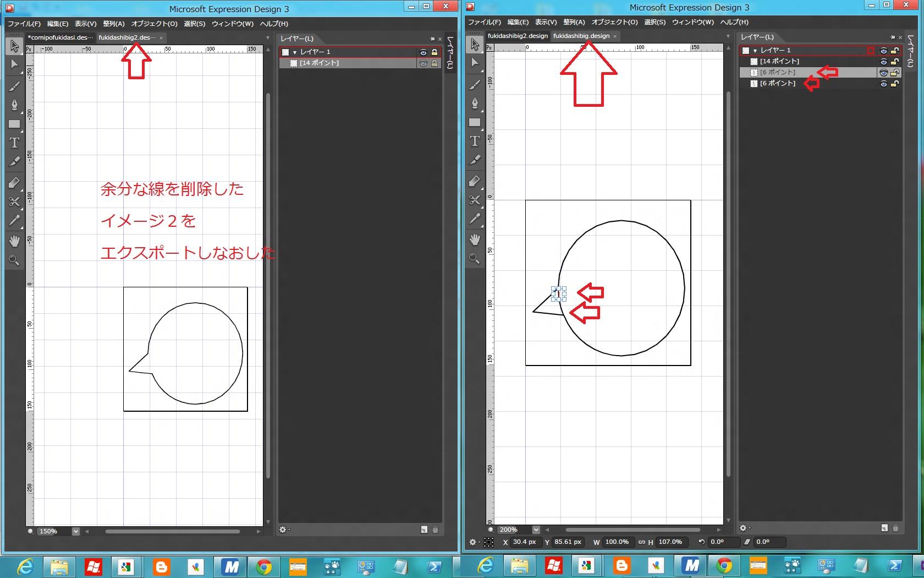Image resolution: width=924 pixels, height=578 pixels.
Task: Open Layers options gear menu in left window
Action: (284, 530)
